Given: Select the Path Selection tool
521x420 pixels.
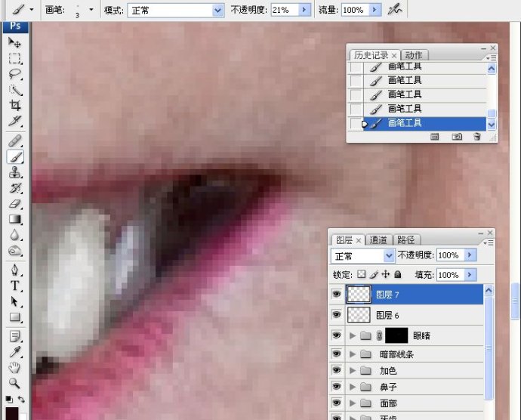Looking at the screenshot, I should pyautogui.click(x=14, y=301).
